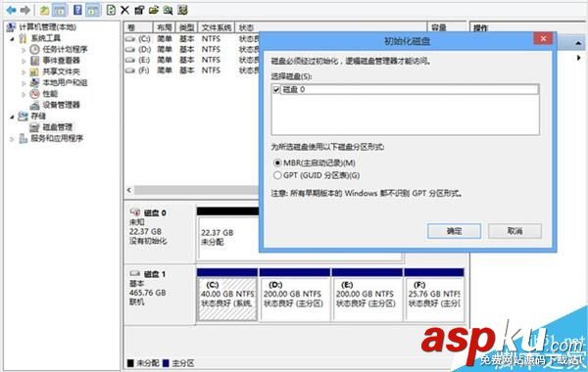588x372 pixels.
Task: Open more actions arrow in 操作 pane
Action: point(578,58)
